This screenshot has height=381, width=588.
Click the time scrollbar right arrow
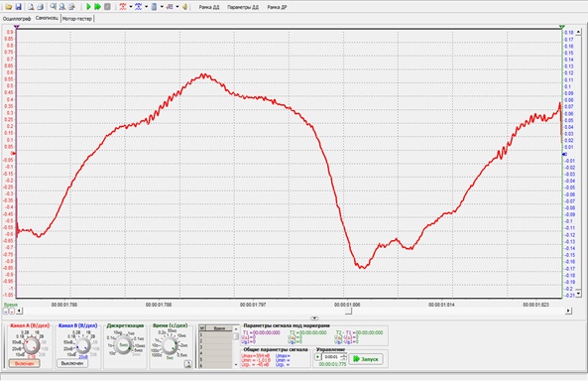coord(568,311)
